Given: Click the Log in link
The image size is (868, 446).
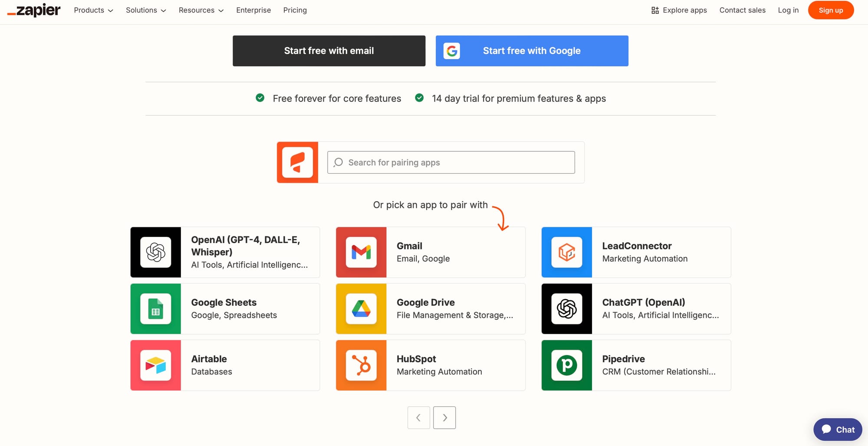Looking at the screenshot, I should click(788, 10).
